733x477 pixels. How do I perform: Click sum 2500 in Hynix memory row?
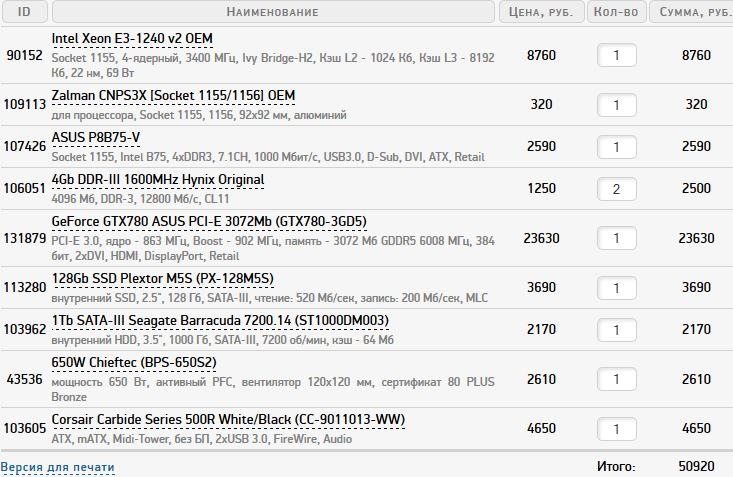[696, 188]
